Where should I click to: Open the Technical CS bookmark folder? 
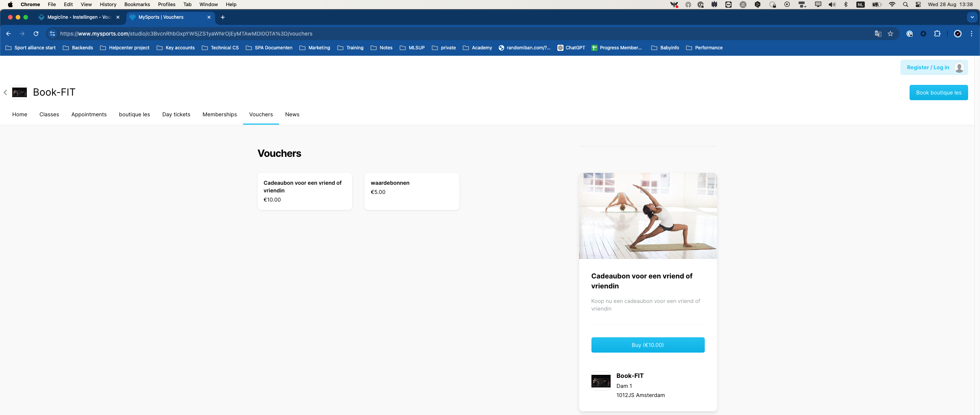[x=220, y=48]
